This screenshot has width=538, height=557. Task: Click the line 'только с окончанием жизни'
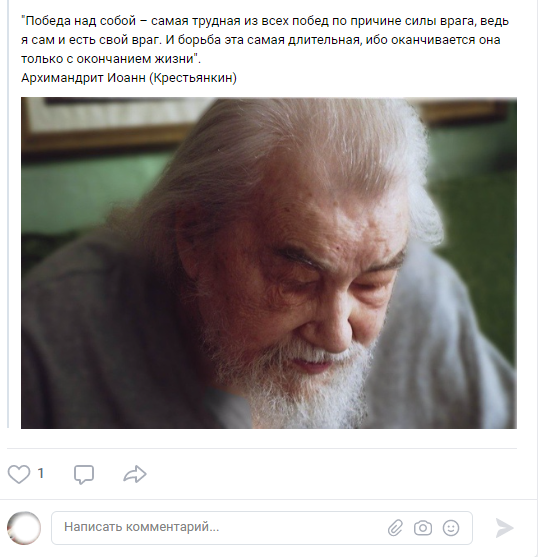click(111, 59)
